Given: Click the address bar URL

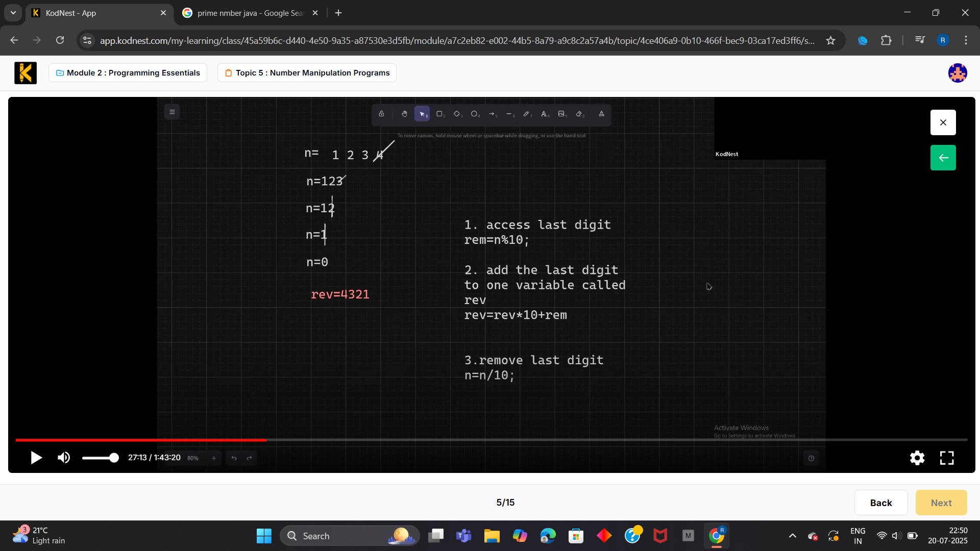Looking at the screenshot, I should point(457,40).
